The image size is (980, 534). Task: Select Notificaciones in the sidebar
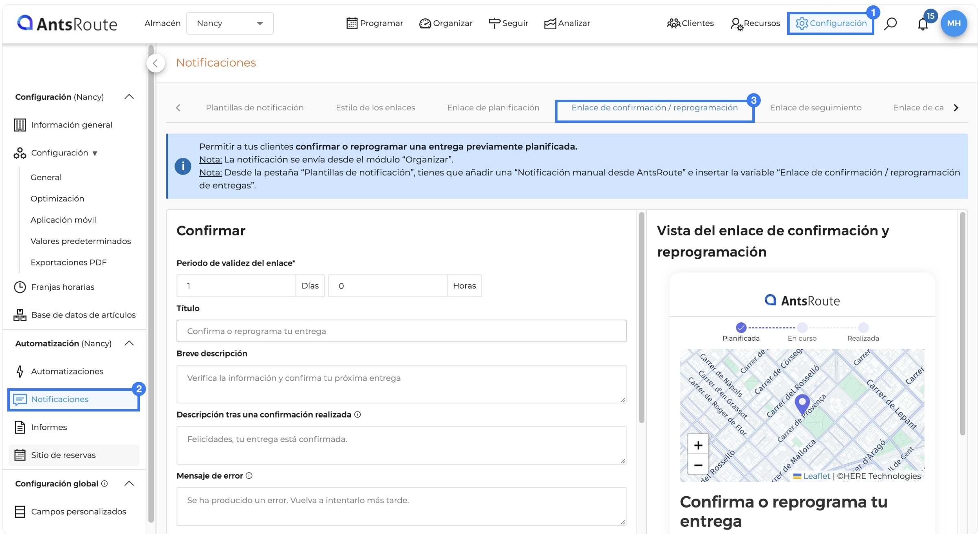pyautogui.click(x=74, y=400)
